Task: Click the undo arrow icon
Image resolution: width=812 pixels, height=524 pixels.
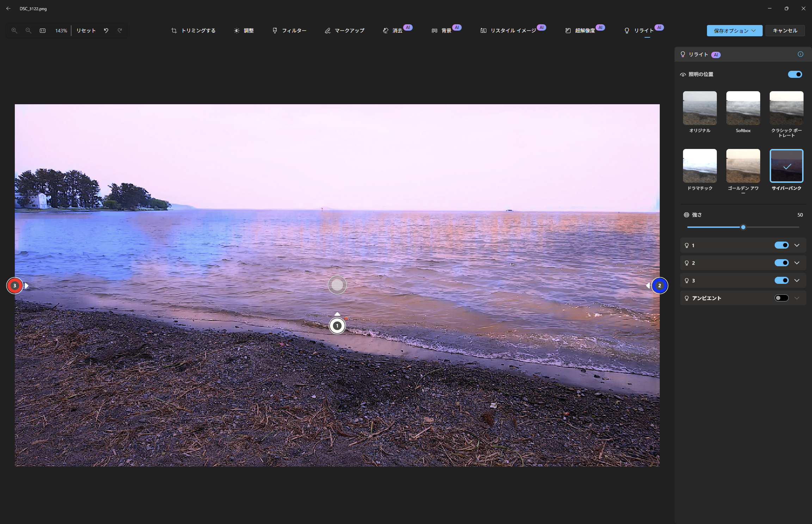Action: click(106, 31)
